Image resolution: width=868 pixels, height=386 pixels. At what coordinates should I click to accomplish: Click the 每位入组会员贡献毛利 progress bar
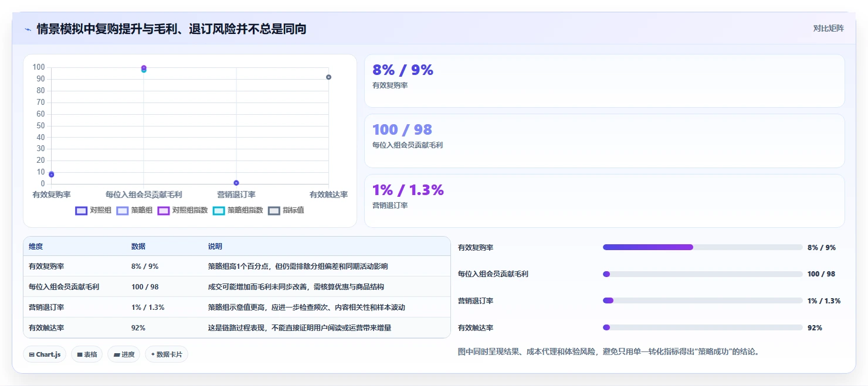(x=703, y=274)
